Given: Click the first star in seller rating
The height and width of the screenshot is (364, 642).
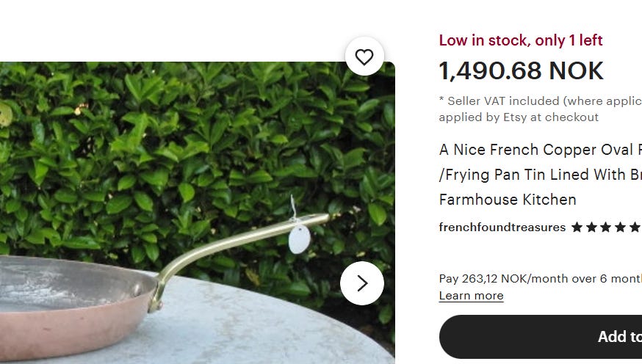Looking at the screenshot, I should pyautogui.click(x=577, y=227).
